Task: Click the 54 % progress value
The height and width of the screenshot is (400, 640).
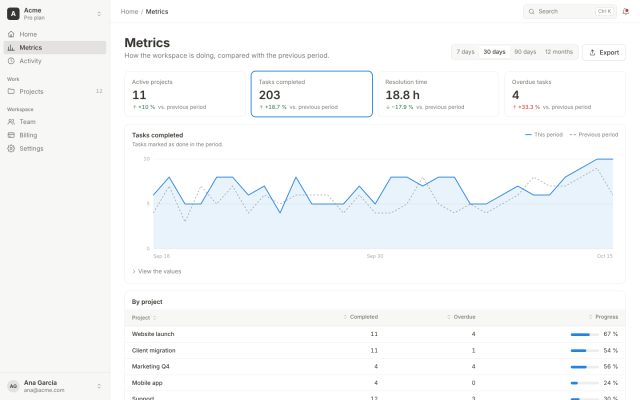Action: pos(611,350)
